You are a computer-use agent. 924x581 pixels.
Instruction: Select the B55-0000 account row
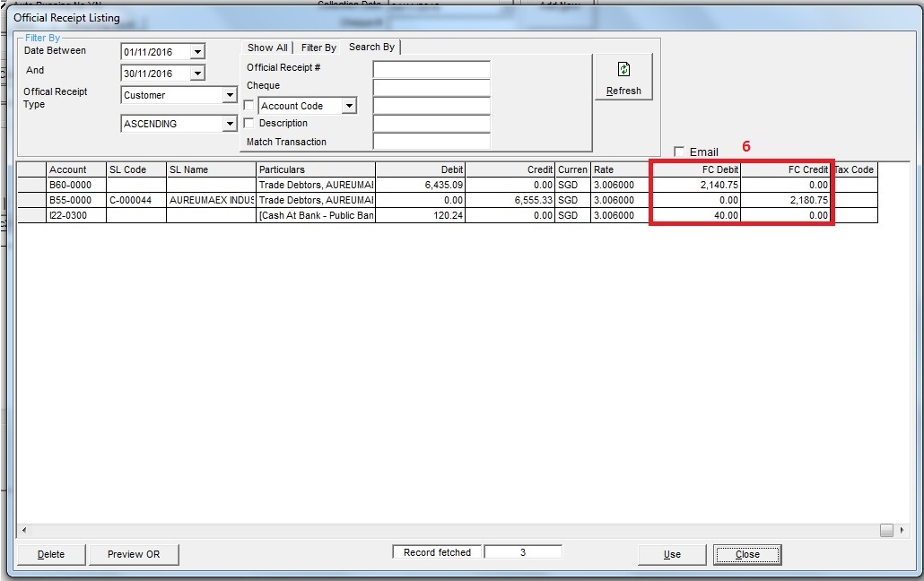(x=75, y=201)
